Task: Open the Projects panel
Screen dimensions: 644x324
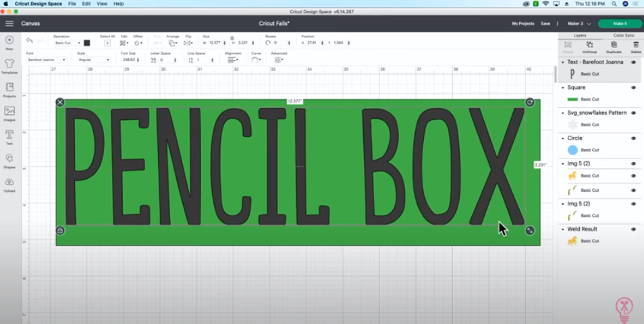Action: [9, 87]
